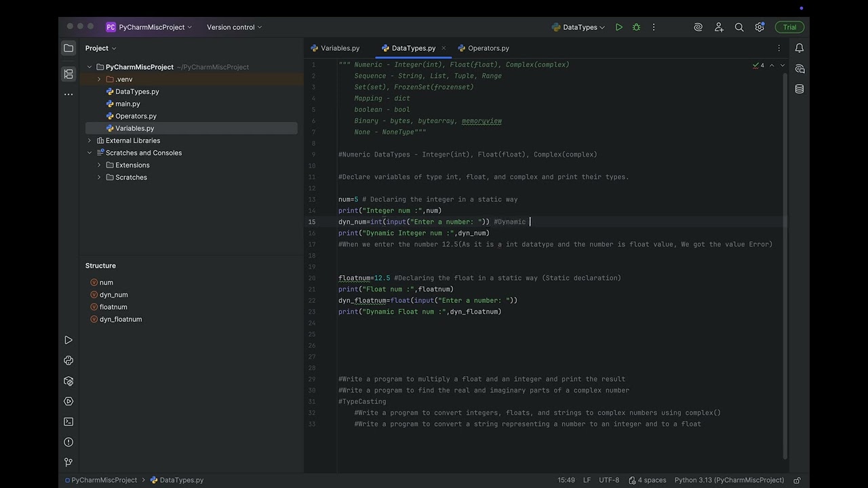Jump to next highlighted problem arrow

click(x=783, y=65)
